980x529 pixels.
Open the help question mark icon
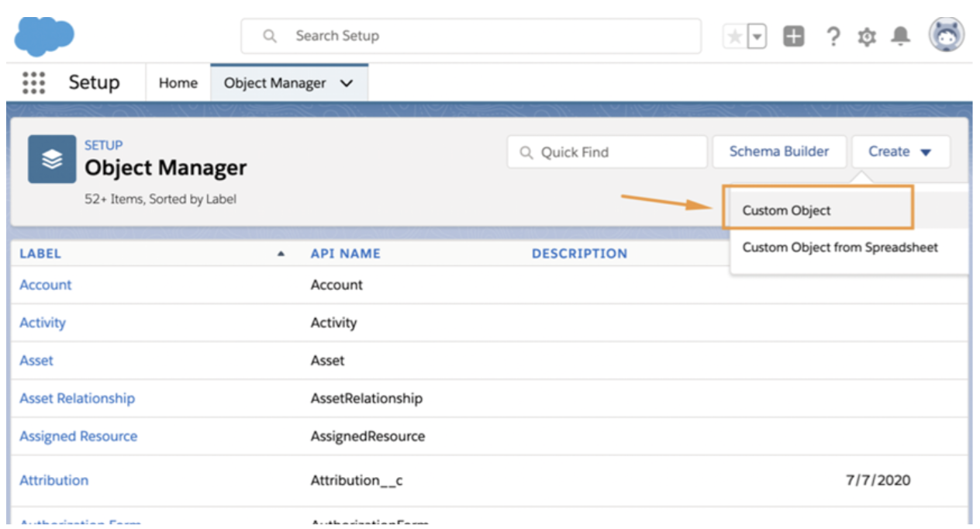coord(833,36)
